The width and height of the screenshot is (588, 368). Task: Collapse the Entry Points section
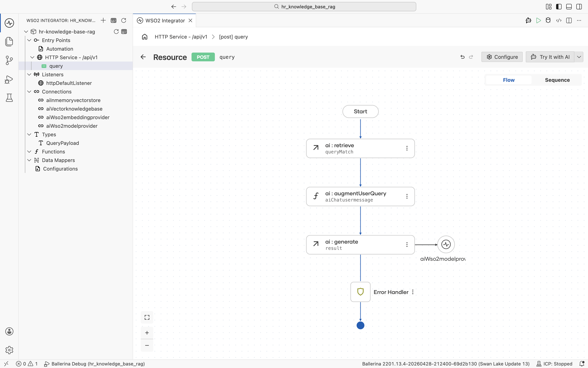tap(29, 40)
